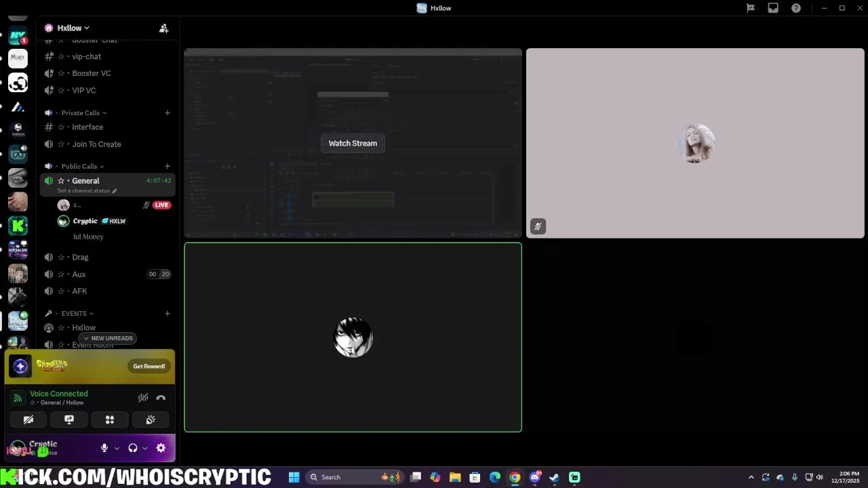This screenshot has height=488, width=868.
Task: Toggle noise suppression next to Voice Connected
Action: point(143,398)
